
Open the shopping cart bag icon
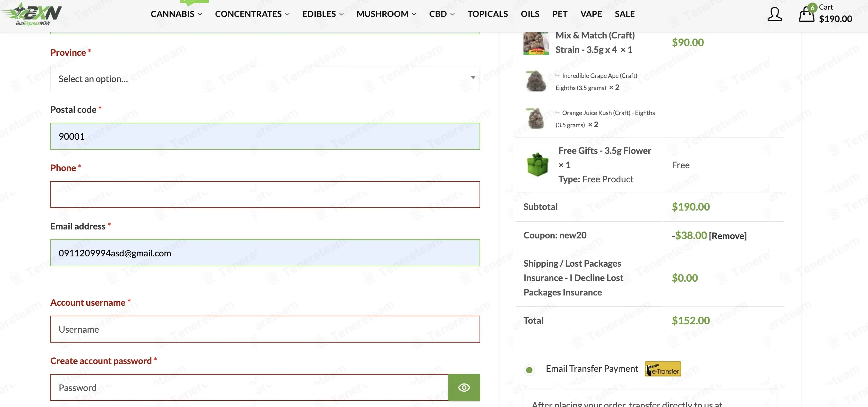[x=806, y=14]
